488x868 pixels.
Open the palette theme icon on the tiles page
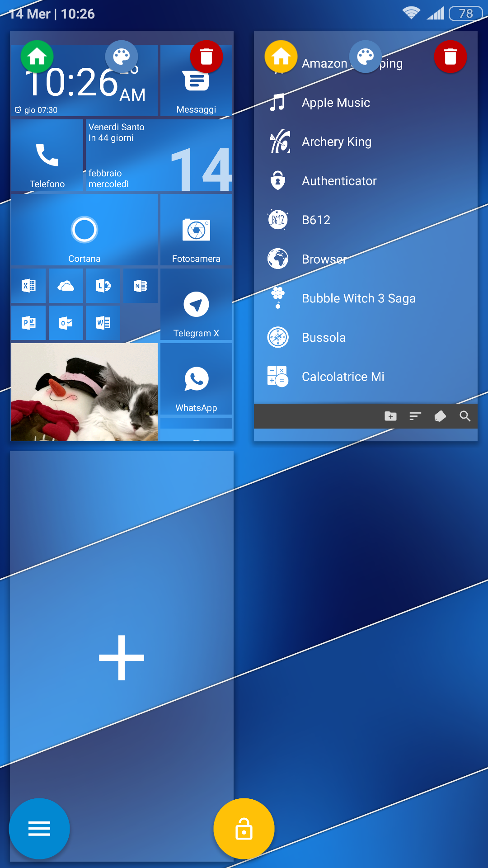point(122,57)
